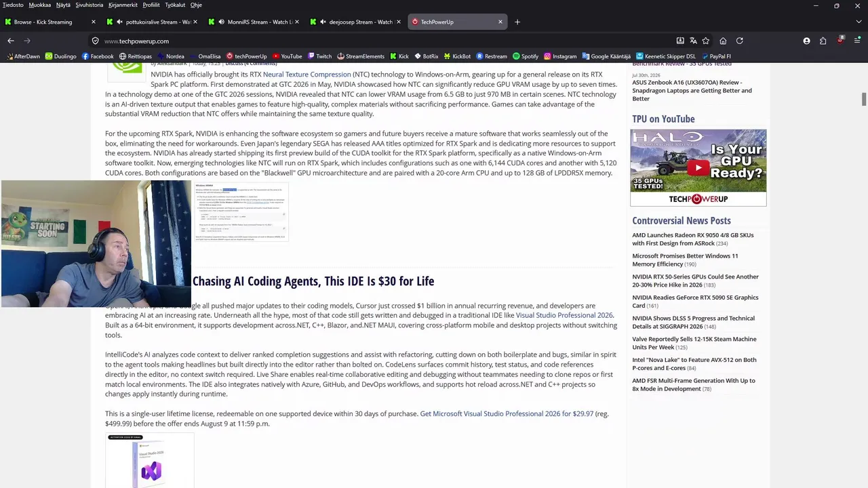Open the Sivuhistoria menu
868x488 pixels.
click(x=89, y=5)
